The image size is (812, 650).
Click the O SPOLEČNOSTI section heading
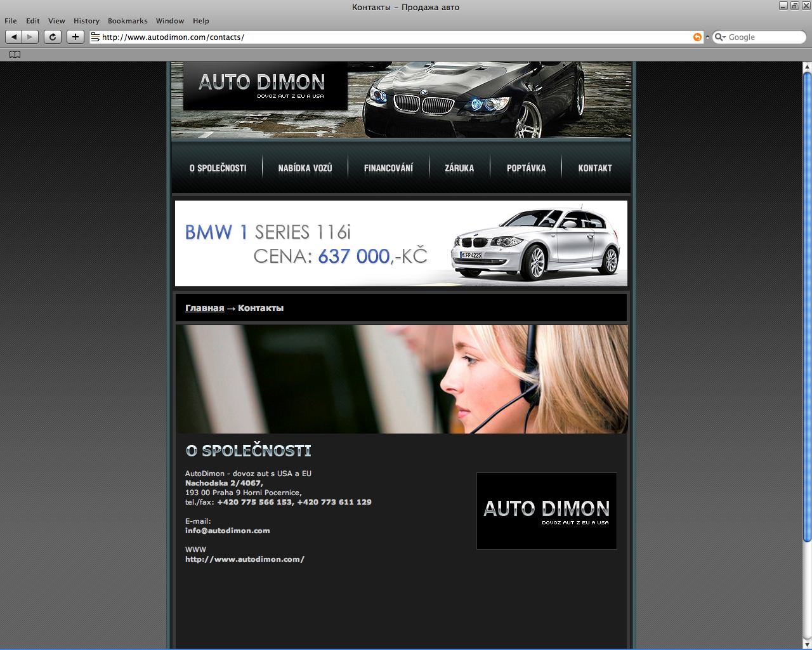pyautogui.click(x=249, y=451)
